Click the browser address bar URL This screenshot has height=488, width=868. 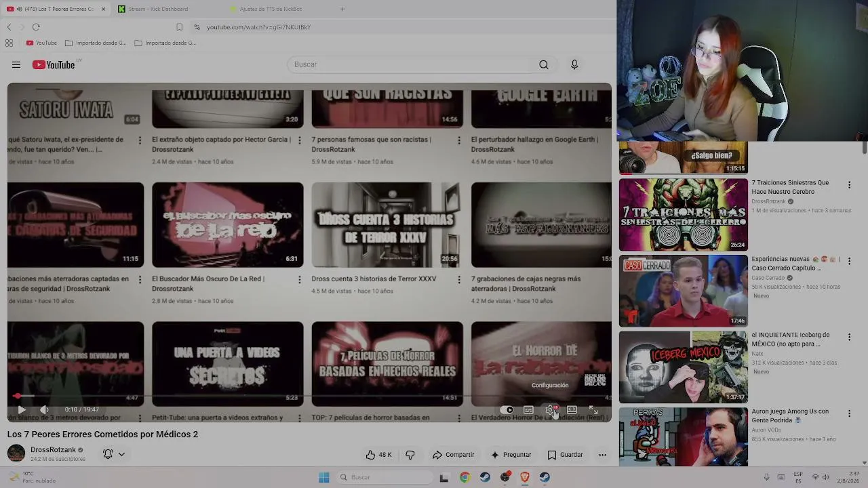pos(258,27)
